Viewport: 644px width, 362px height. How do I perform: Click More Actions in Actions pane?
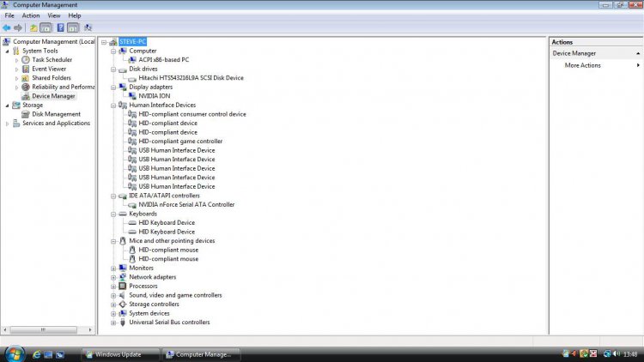582,65
